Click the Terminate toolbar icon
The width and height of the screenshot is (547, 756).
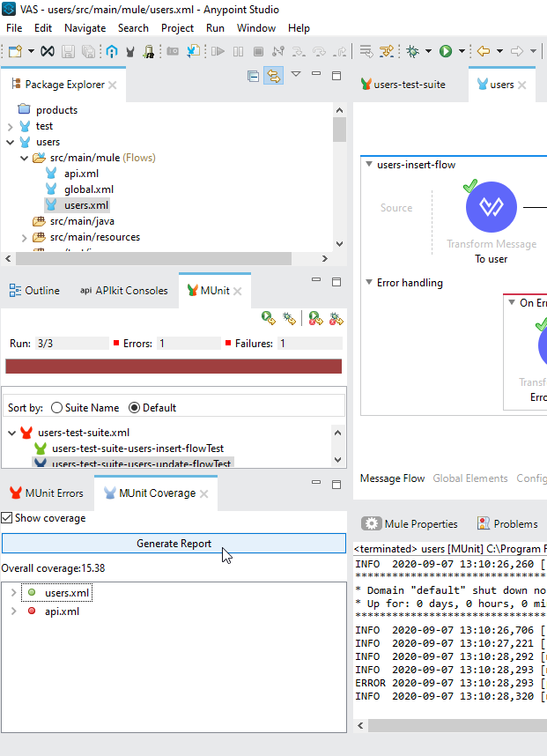click(258, 51)
